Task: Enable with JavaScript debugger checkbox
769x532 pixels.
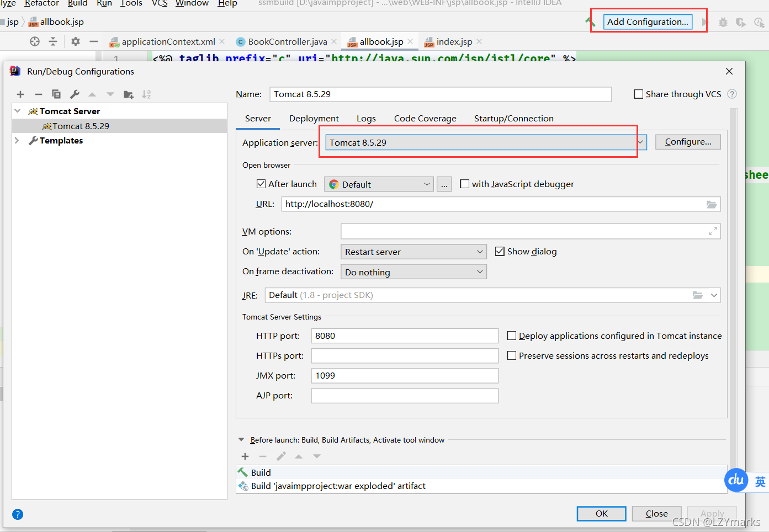Action: [465, 184]
